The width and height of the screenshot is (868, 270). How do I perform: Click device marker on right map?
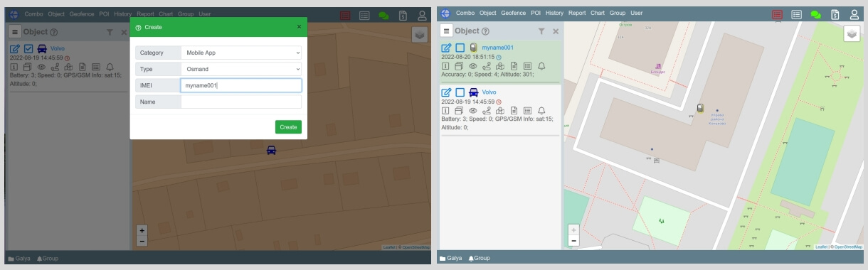[700, 108]
